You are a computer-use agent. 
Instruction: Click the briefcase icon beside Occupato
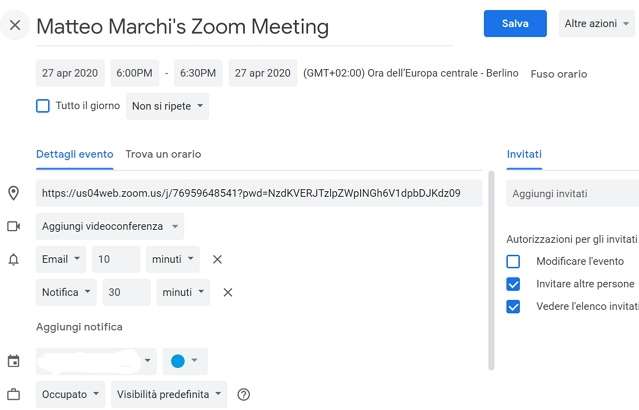(14, 395)
